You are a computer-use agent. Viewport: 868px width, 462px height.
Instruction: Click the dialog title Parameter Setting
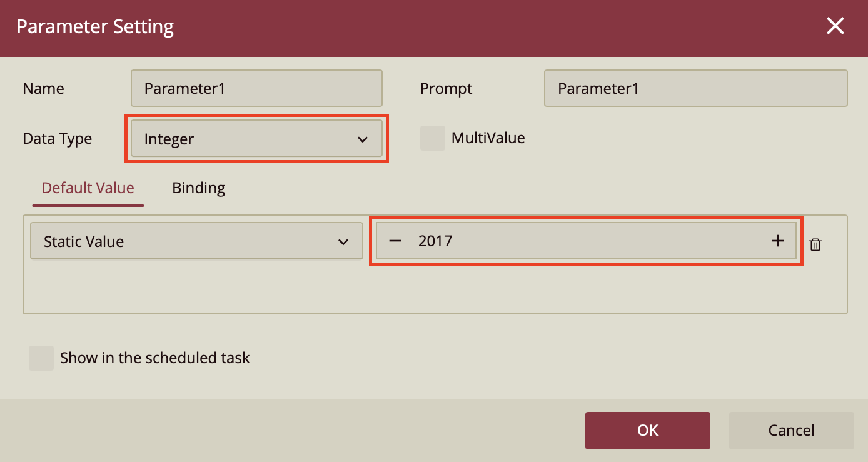coord(94,26)
